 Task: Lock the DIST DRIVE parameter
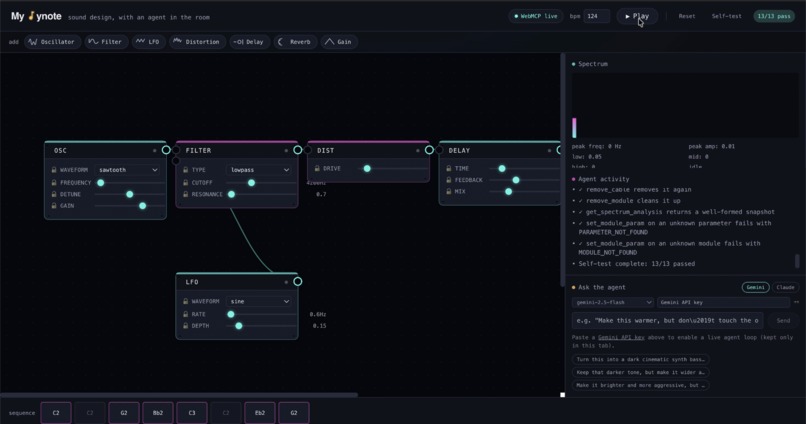coord(317,168)
